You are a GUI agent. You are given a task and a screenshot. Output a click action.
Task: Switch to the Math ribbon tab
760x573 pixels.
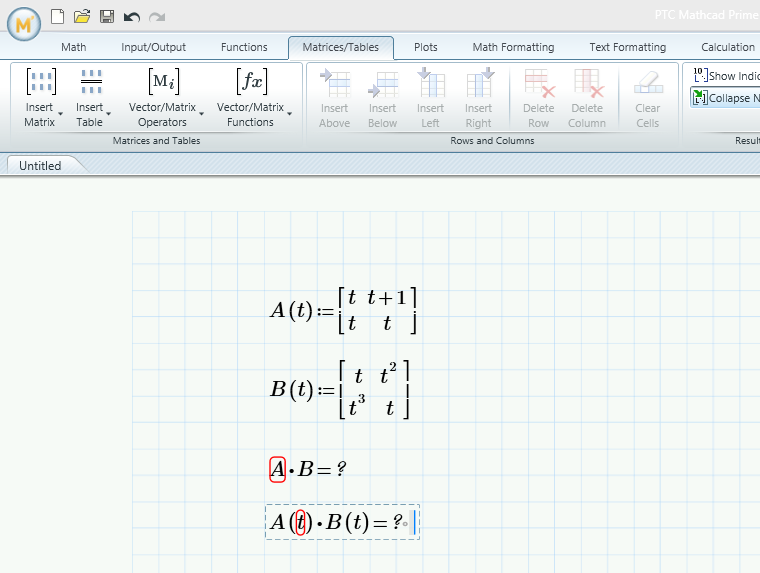click(74, 47)
